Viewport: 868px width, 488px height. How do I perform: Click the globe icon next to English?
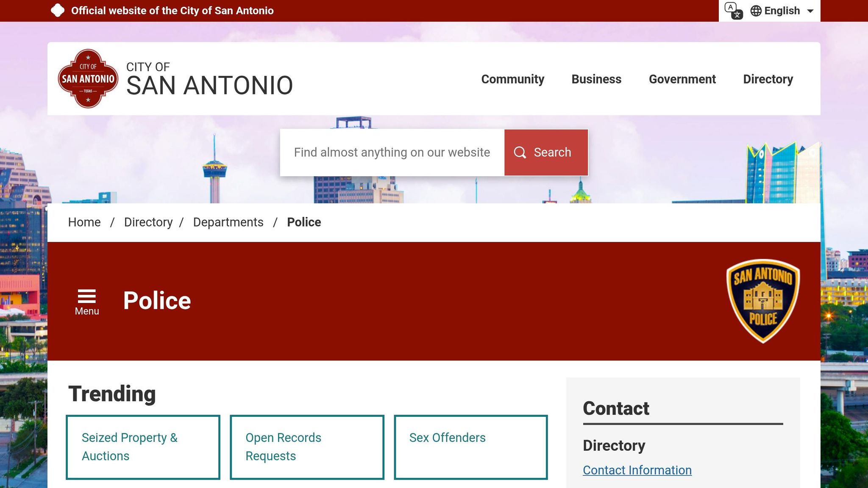(756, 11)
